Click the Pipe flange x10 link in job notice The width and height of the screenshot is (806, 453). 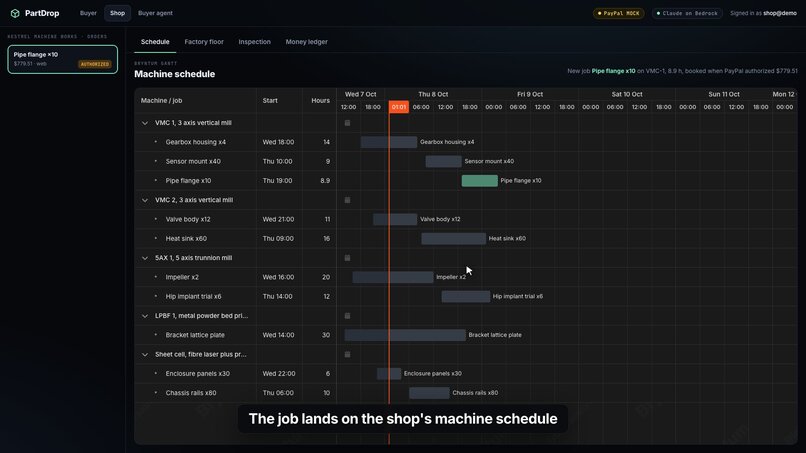tap(613, 71)
